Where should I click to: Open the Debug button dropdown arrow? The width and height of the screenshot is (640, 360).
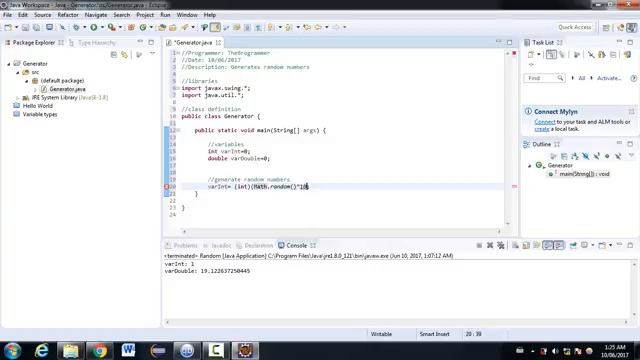point(84,27)
